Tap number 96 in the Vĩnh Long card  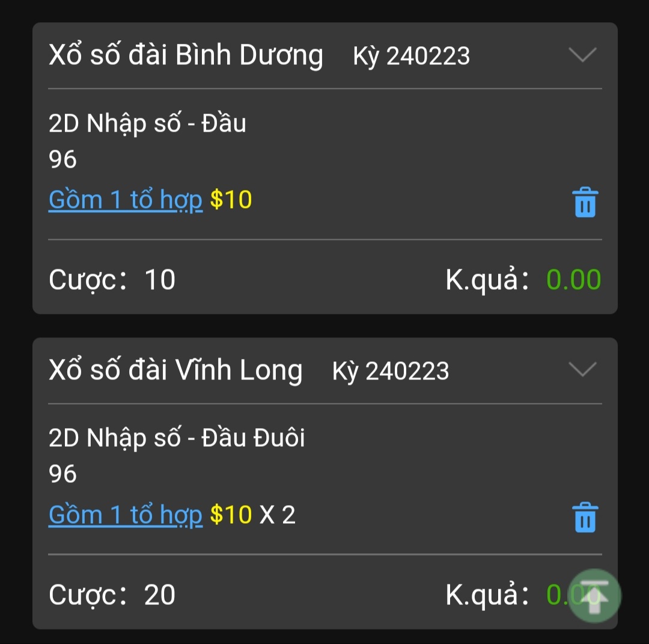(62, 474)
